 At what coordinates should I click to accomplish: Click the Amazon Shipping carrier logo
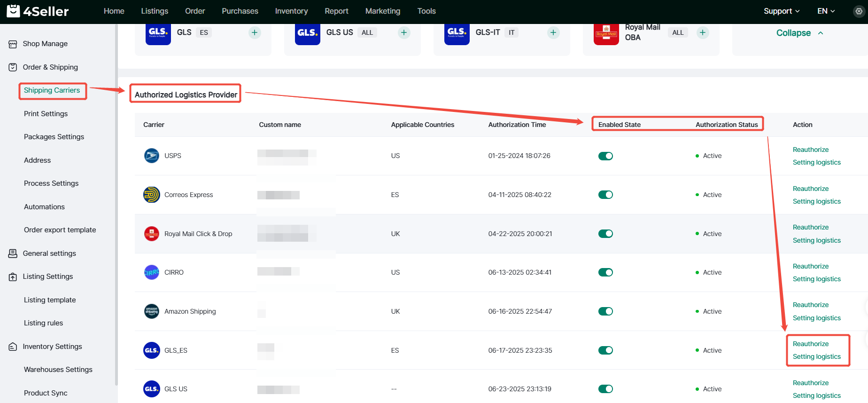click(152, 311)
